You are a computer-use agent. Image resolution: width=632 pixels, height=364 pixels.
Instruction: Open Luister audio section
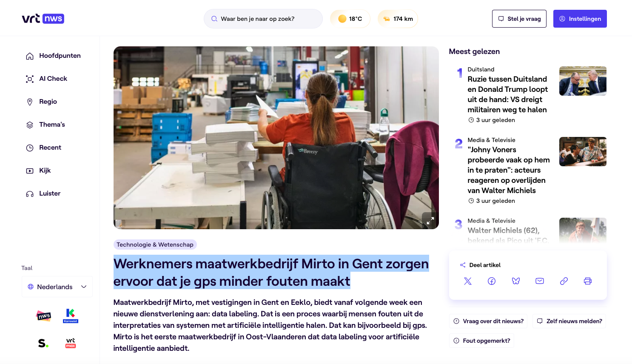click(43, 193)
